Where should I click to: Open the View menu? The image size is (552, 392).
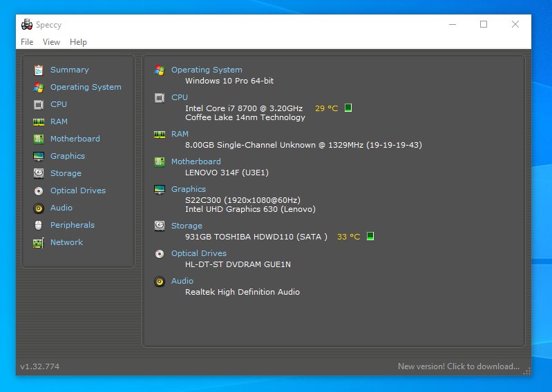[51, 42]
